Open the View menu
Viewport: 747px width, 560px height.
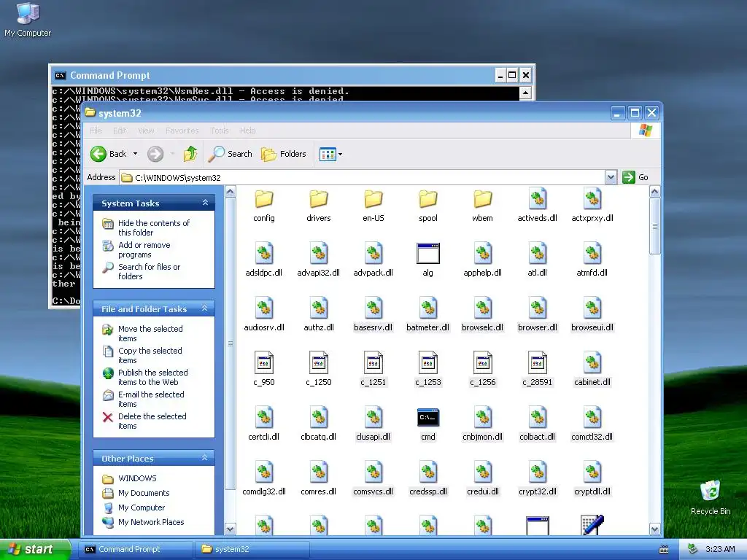point(146,131)
